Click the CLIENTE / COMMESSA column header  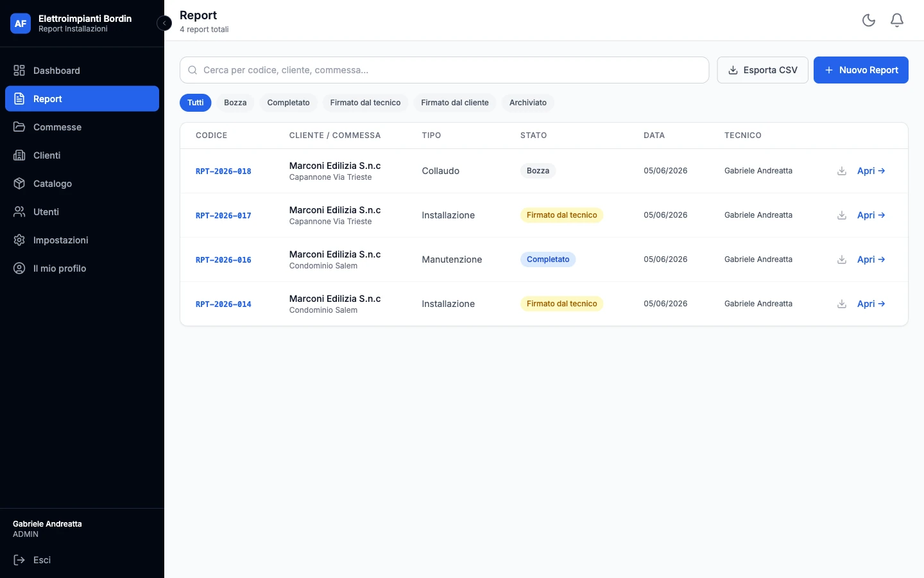tap(335, 136)
